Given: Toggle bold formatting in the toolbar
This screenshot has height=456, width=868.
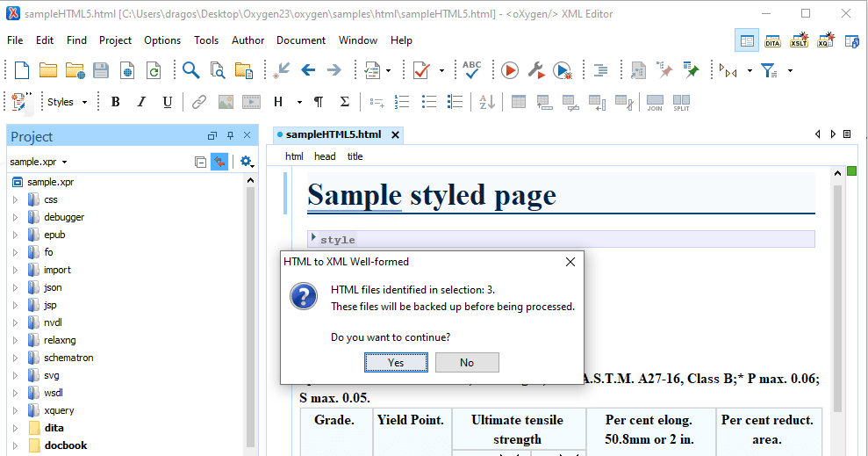Looking at the screenshot, I should pos(115,102).
